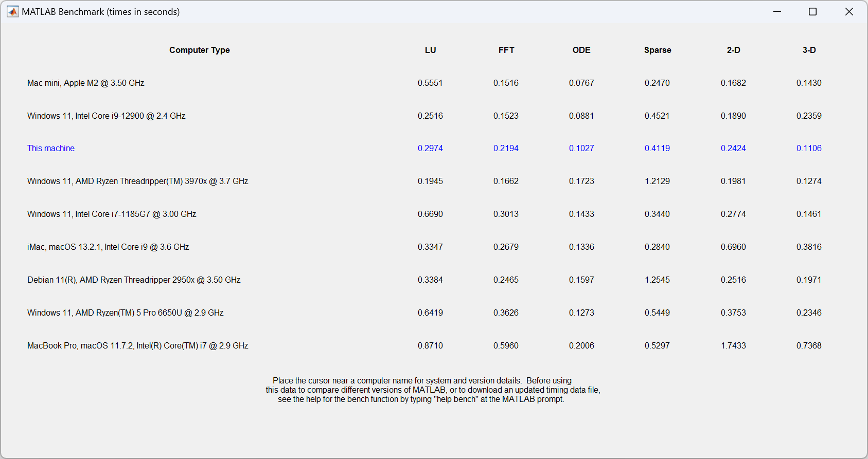
Task: Click the Sparse column header
Action: click(658, 50)
